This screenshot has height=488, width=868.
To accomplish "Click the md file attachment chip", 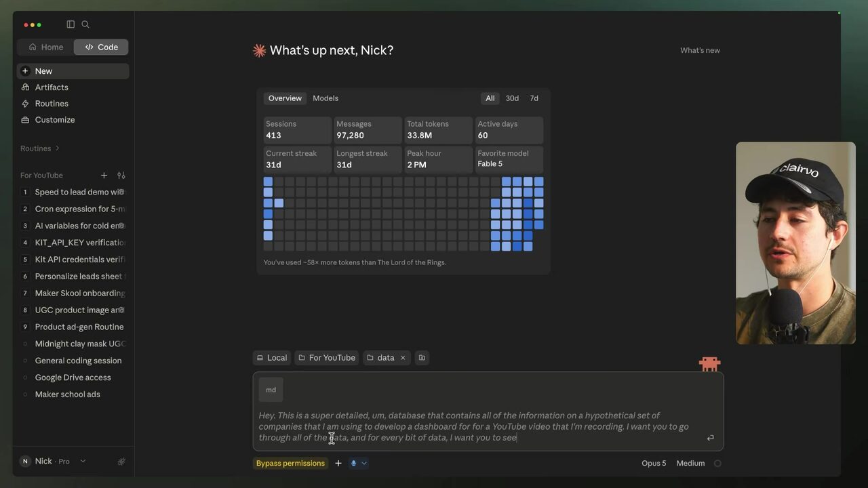I will point(271,390).
